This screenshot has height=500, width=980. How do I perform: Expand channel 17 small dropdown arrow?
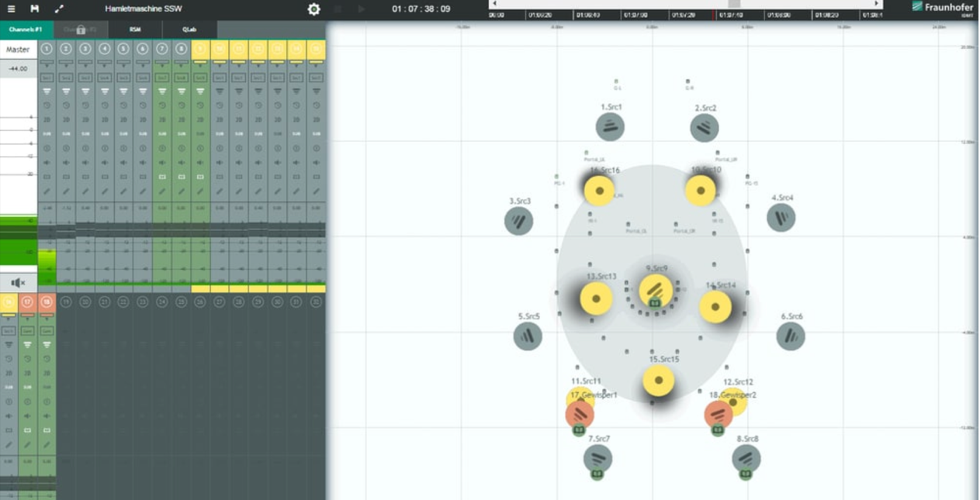27,316
